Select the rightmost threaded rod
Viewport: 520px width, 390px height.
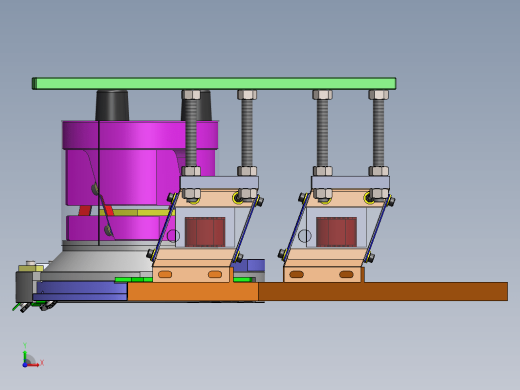coord(379,133)
